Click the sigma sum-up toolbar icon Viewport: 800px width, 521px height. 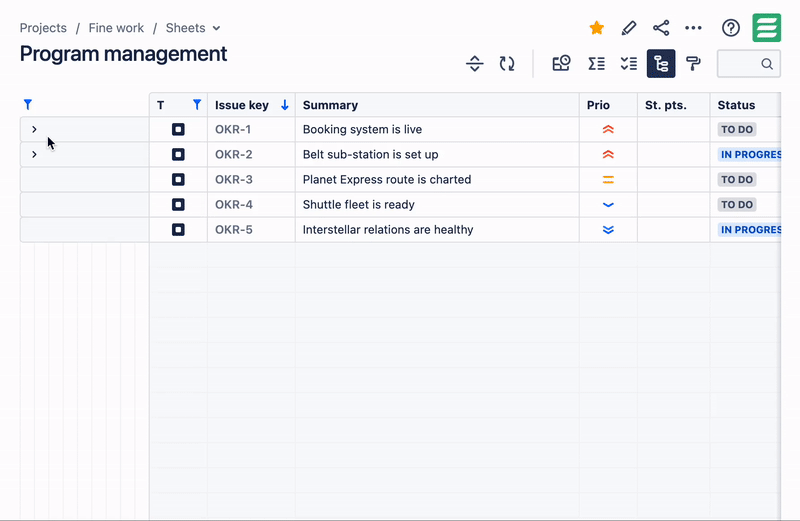596,64
